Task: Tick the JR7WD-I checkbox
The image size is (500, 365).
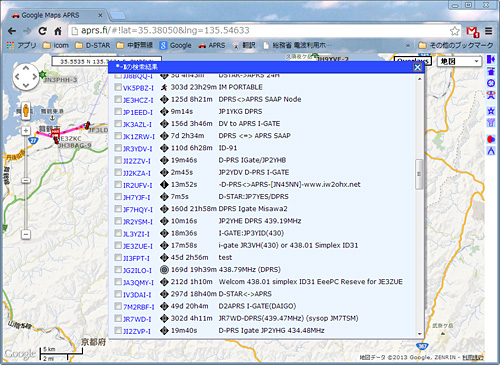Action: click(x=118, y=318)
